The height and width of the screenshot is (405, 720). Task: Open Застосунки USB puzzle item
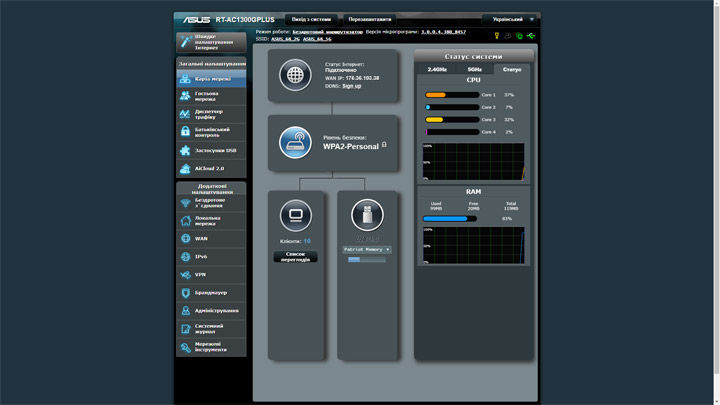pos(211,150)
